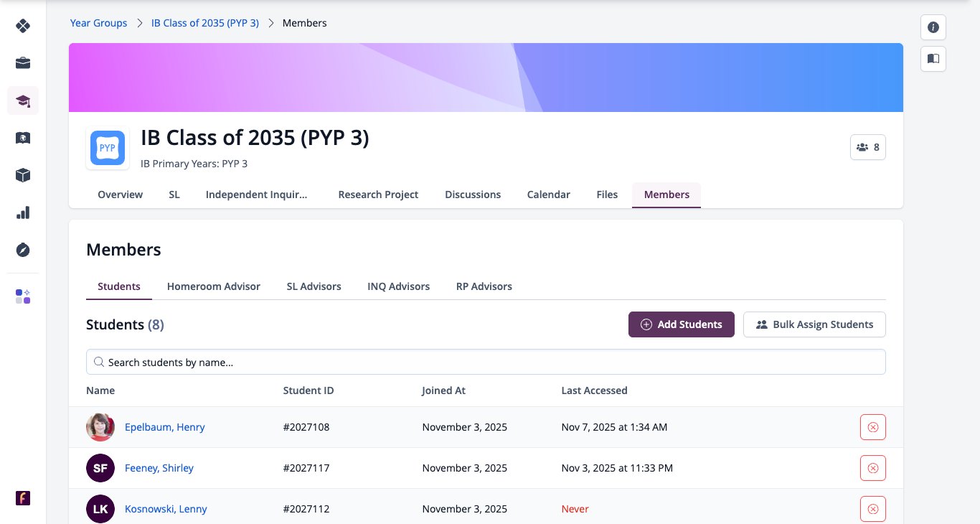The width and height of the screenshot is (980, 524).
Task: Click Bulk Assign Students button
Action: (x=814, y=324)
